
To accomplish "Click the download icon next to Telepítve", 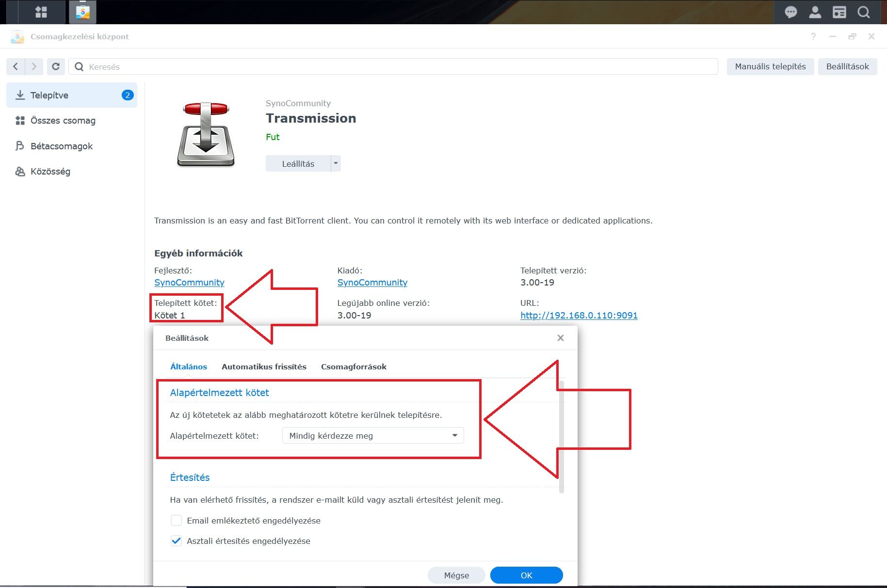I will click(20, 95).
